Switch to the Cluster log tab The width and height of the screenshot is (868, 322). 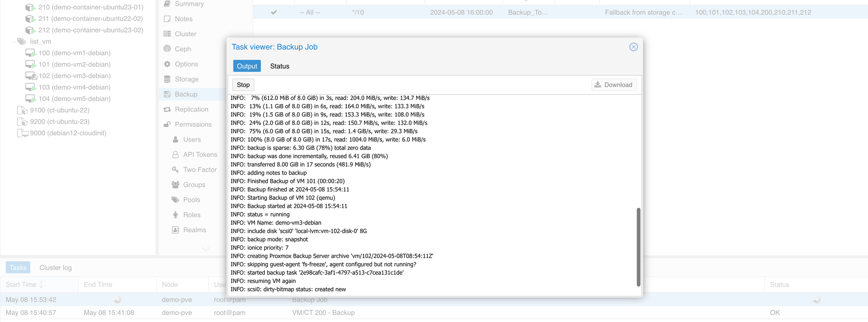56,268
